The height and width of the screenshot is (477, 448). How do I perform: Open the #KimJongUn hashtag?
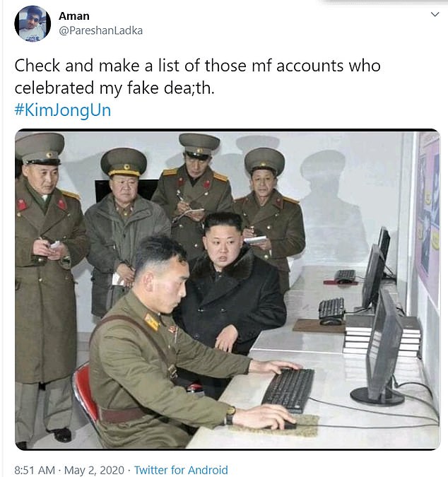63,110
